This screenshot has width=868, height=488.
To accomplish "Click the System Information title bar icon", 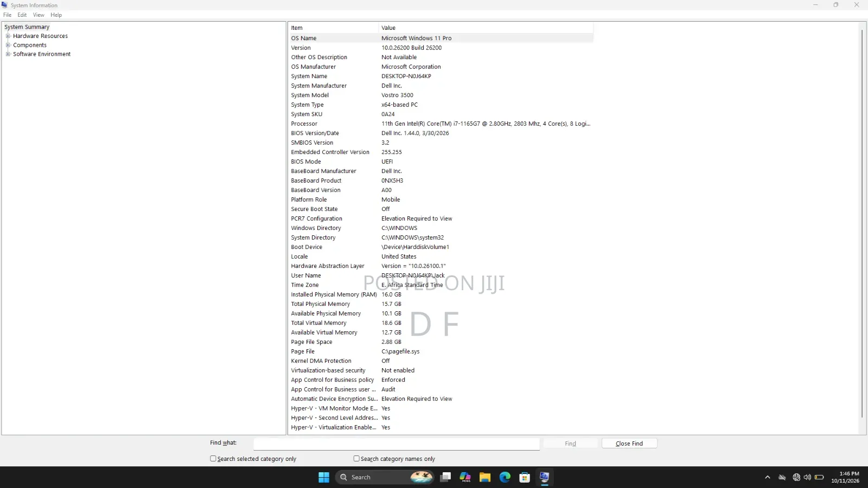I will click(x=5, y=5).
